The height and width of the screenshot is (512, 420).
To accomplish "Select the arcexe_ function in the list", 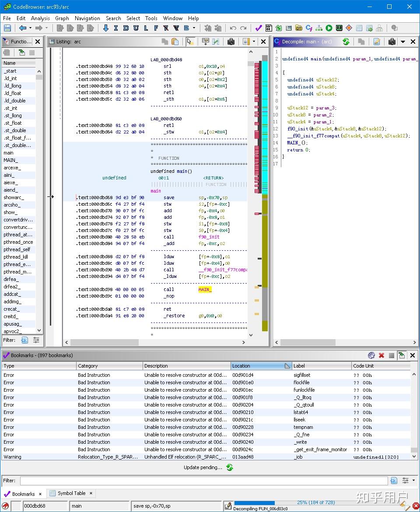I will [x=12, y=168].
